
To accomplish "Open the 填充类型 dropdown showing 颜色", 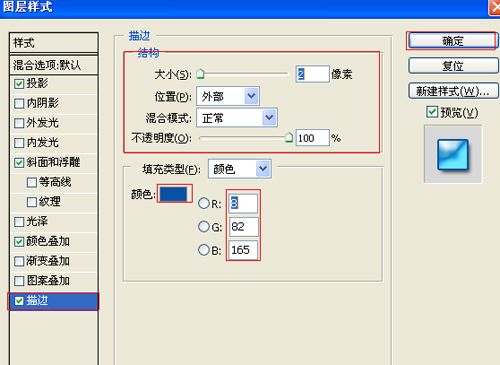I will point(240,169).
